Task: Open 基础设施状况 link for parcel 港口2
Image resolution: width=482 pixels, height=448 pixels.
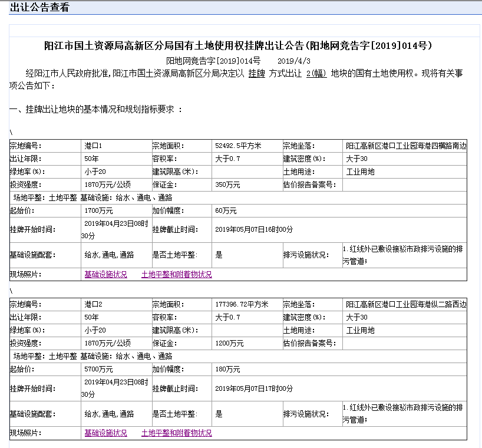Action: click(105, 433)
